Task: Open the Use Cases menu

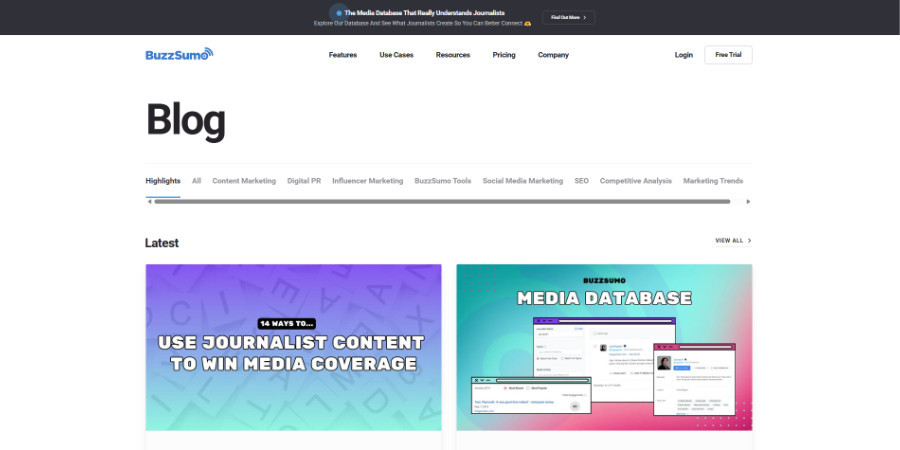Action: pos(396,55)
